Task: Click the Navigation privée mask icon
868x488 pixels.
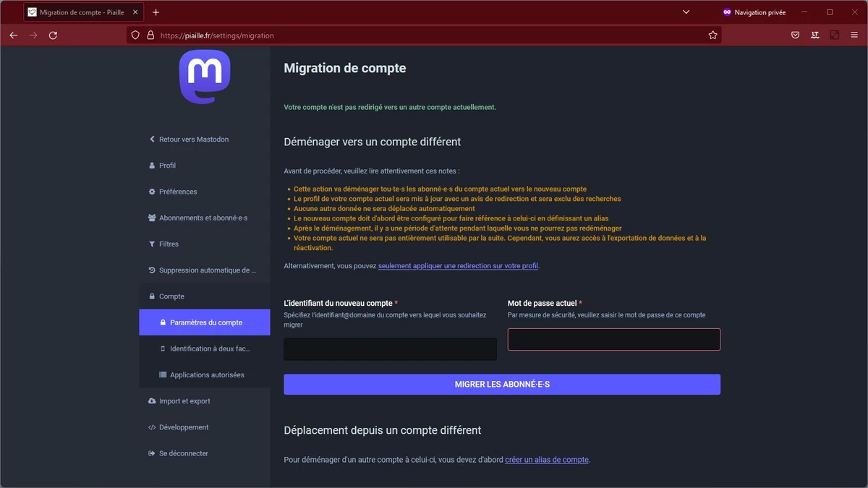Action: click(727, 12)
